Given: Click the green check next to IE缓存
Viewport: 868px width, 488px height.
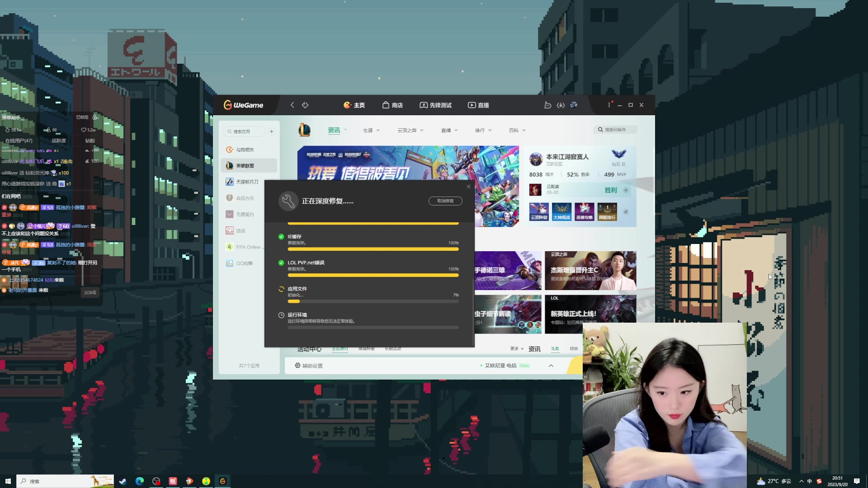Looking at the screenshot, I should click(x=281, y=237).
